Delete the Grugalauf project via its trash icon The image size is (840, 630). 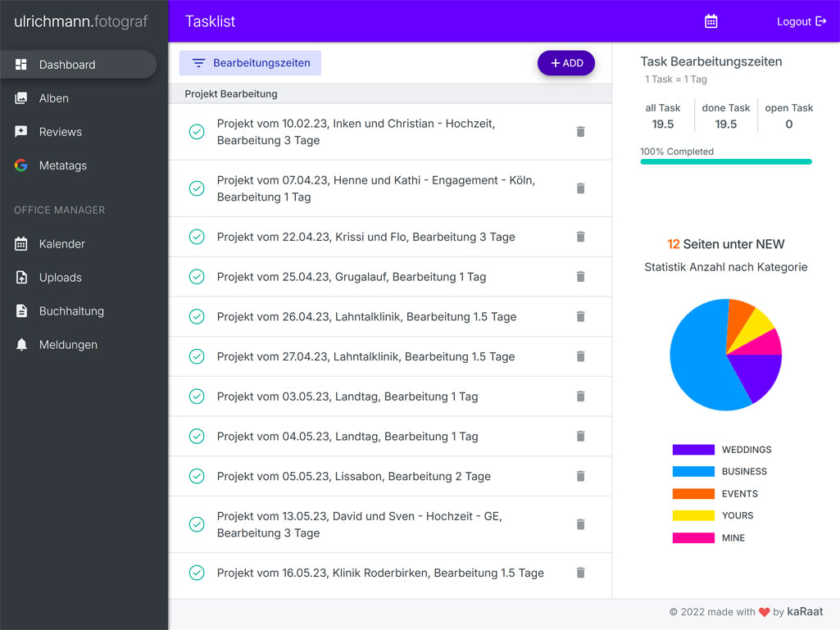[580, 276]
